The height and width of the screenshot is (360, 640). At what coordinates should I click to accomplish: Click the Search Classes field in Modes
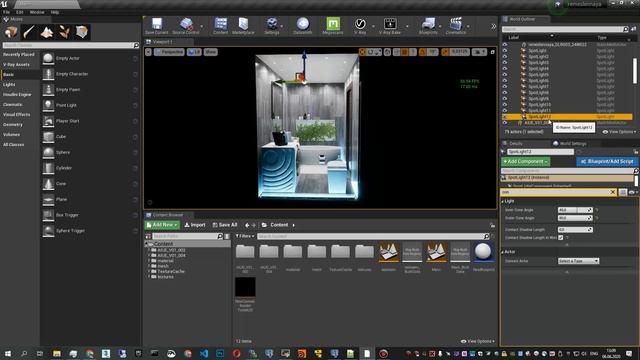(x=71, y=45)
